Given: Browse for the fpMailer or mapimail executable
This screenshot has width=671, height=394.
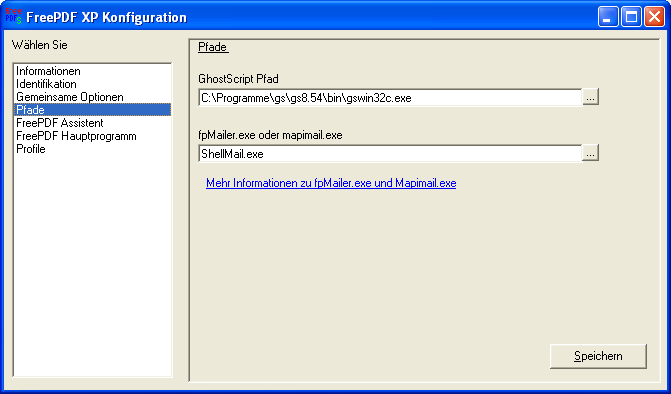Looking at the screenshot, I should pyautogui.click(x=591, y=154).
